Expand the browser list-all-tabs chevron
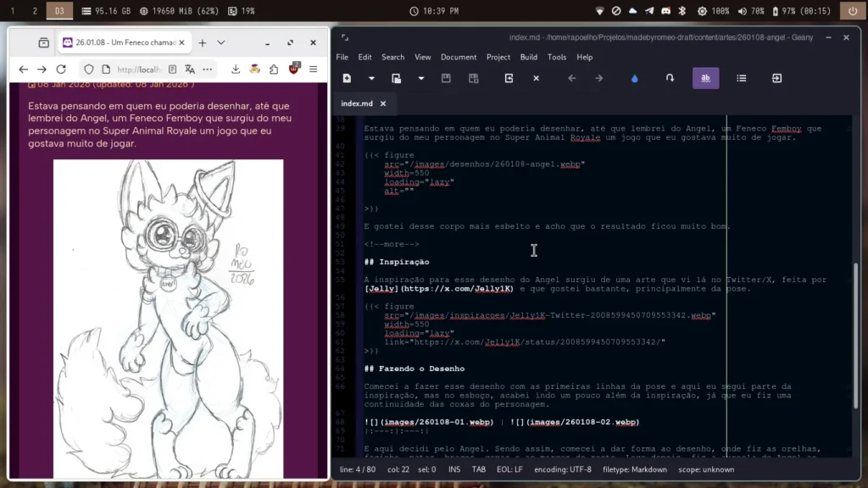The height and width of the screenshot is (488, 868). [221, 42]
